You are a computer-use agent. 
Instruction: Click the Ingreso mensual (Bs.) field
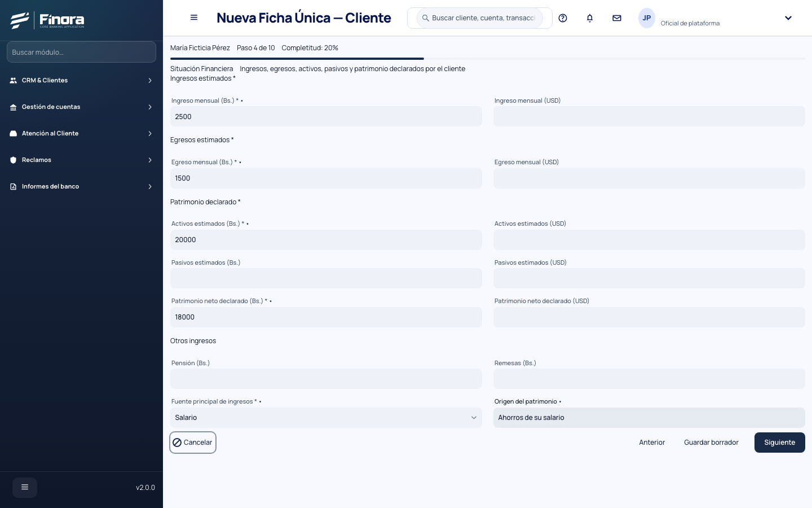(326, 117)
